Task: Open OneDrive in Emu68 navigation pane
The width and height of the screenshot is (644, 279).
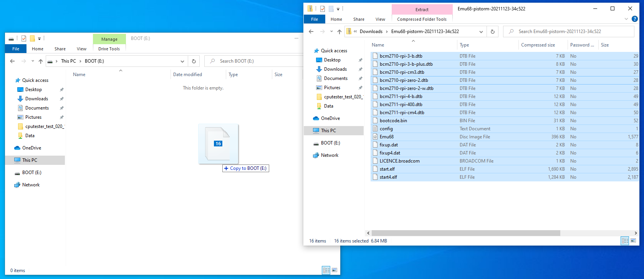Action: (x=330, y=118)
